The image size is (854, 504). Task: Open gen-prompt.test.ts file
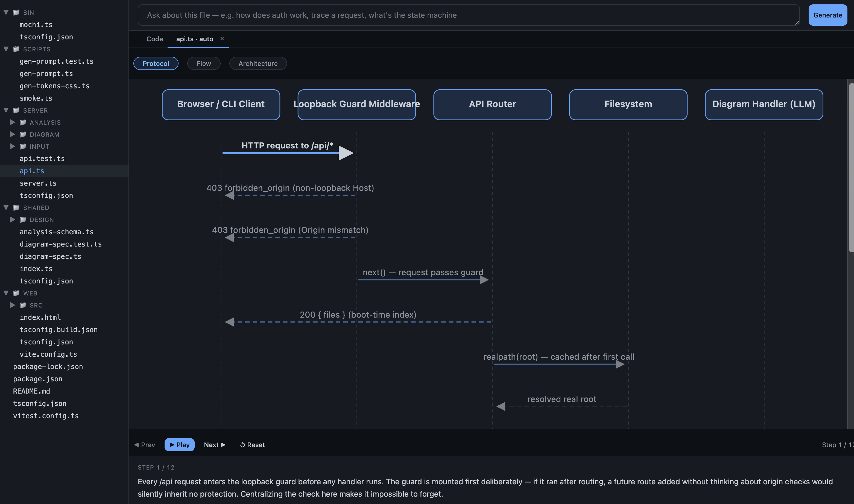pos(56,61)
